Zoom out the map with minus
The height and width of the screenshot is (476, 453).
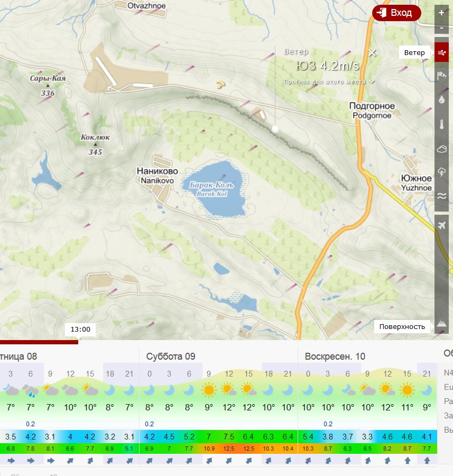point(442,28)
